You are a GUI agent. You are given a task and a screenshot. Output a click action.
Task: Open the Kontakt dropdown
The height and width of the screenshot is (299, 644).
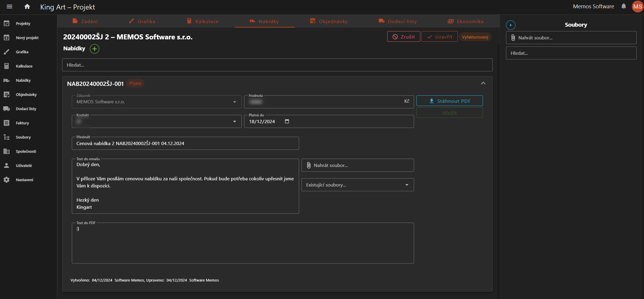pyautogui.click(x=234, y=121)
